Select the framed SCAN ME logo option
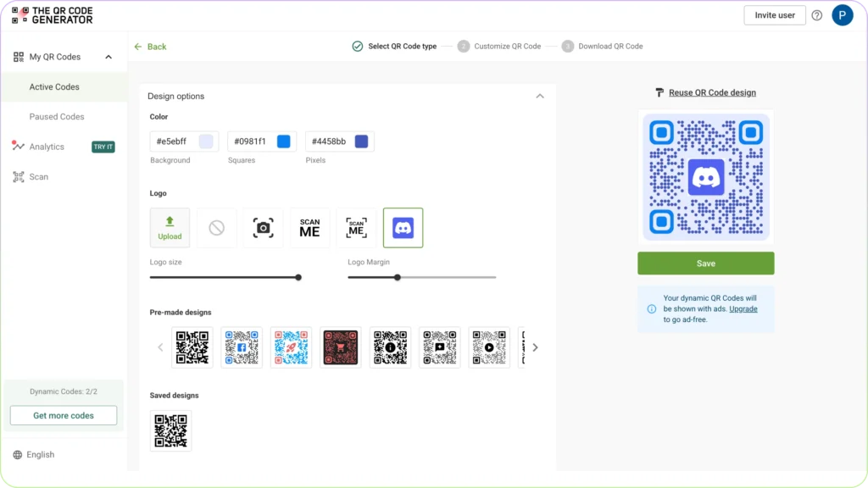The width and height of the screenshot is (868, 488). tap(356, 227)
